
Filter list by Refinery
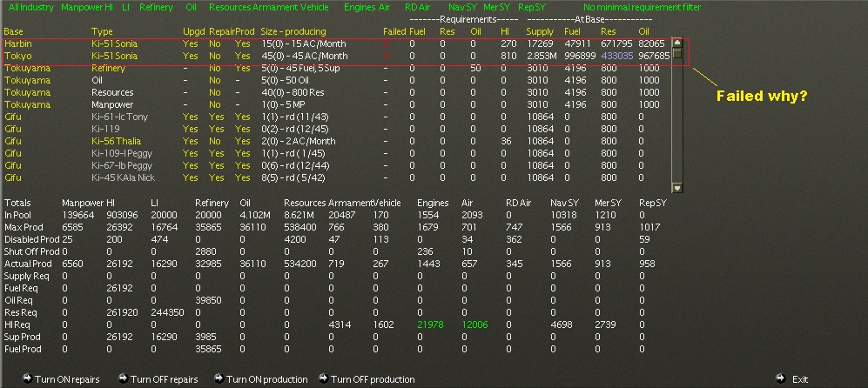(x=156, y=7)
